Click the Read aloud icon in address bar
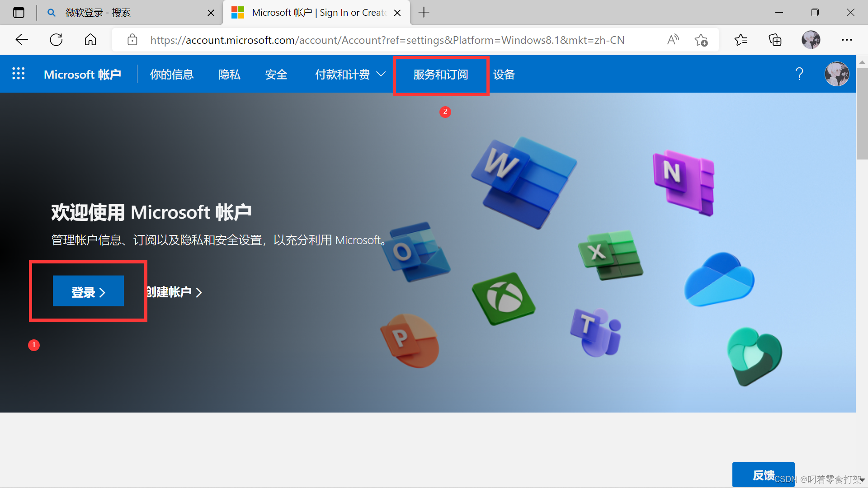The height and width of the screenshot is (488, 868). 673,40
